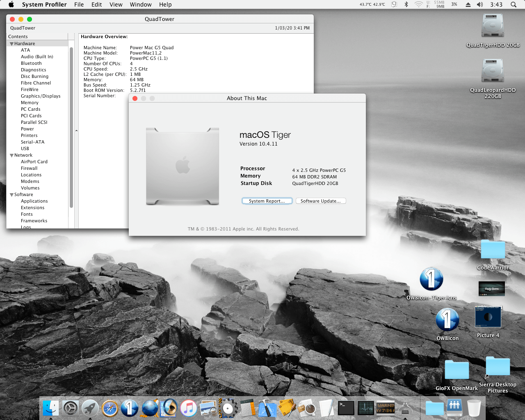Select OWBIcon file on desktop
Image resolution: width=525 pixels, height=420 pixels.
point(447,320)
